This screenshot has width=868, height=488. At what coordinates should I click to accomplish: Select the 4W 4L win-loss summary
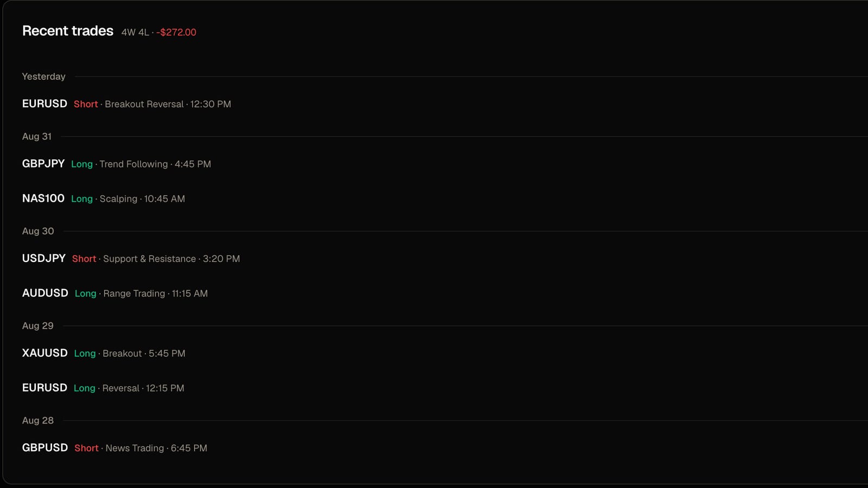[x=135, y=32]
